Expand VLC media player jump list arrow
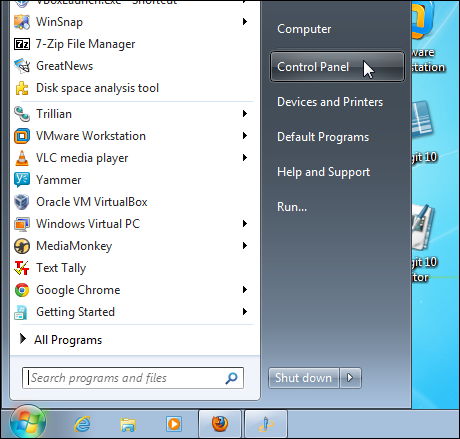 pyautogui.click(x=245, y=158)
